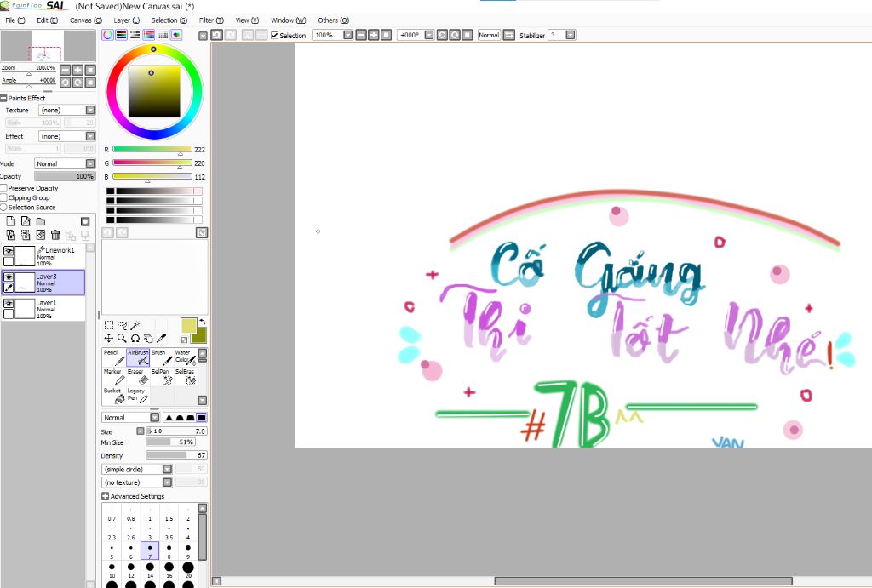Pick the eyedropper color picker tool
Screen dimensions: 872x588
coord(161,338)
